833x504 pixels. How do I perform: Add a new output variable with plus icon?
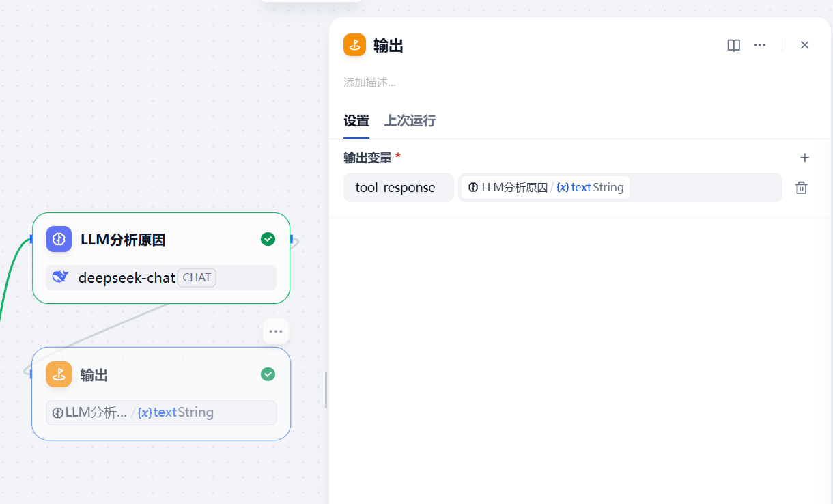(804, 158)
